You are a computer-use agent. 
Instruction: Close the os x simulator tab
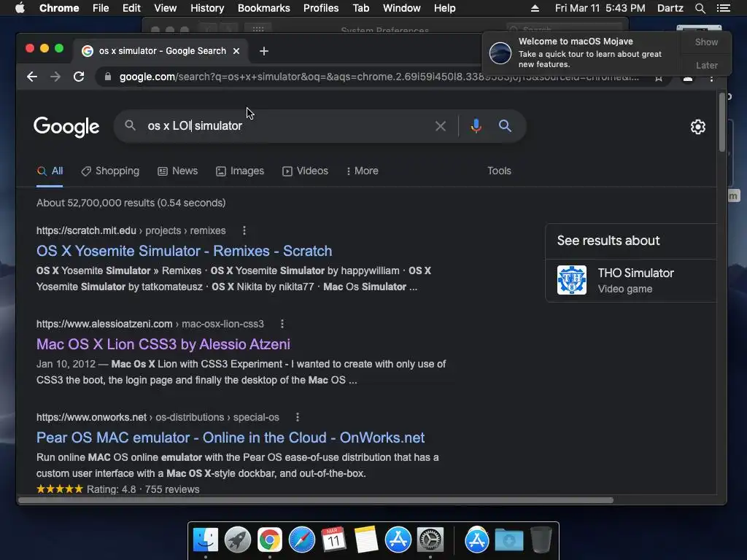(x=236, y=51)
